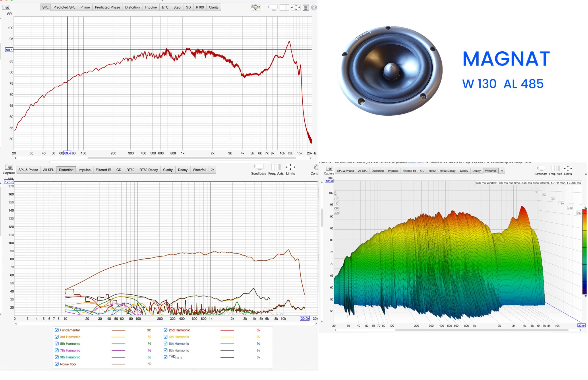
Task: Click frequency axis icon in top overlays toolbar
Action: (284, 7)
